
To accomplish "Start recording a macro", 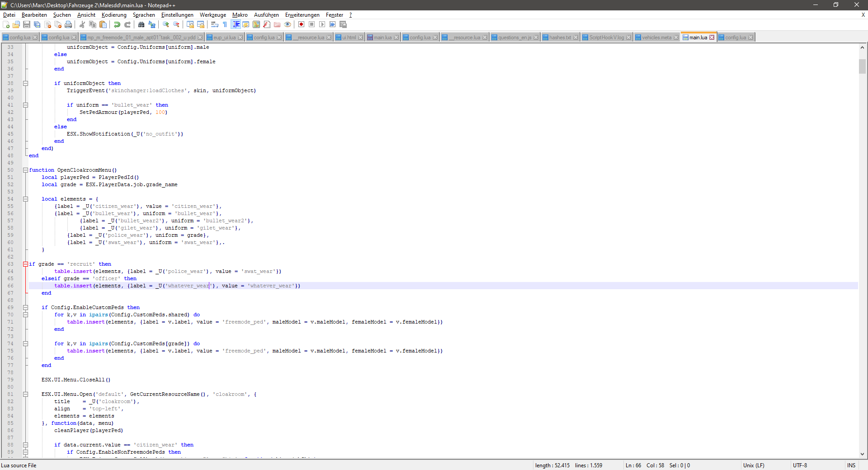I will click(301, 25).
